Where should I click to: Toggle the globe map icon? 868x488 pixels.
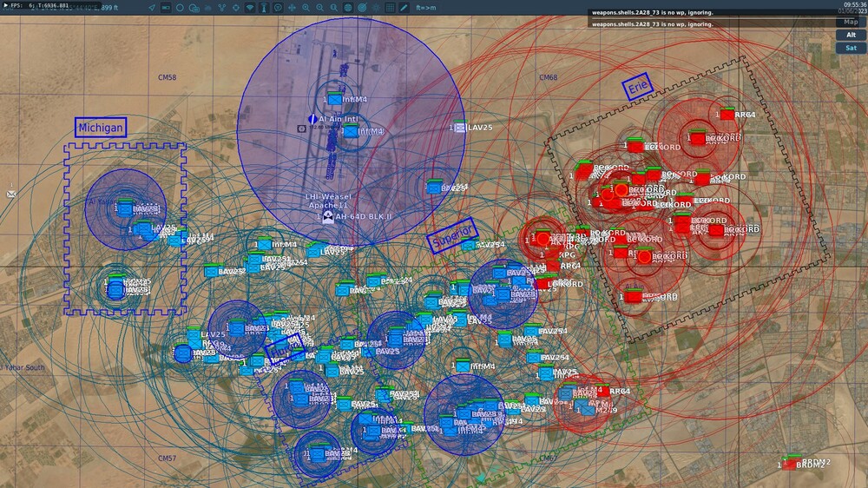pos(348,8)
